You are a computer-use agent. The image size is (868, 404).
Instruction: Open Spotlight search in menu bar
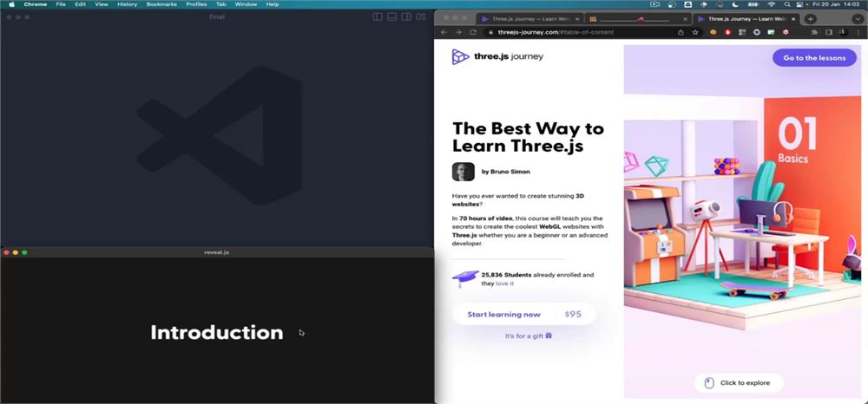click(x=786, y=4)
